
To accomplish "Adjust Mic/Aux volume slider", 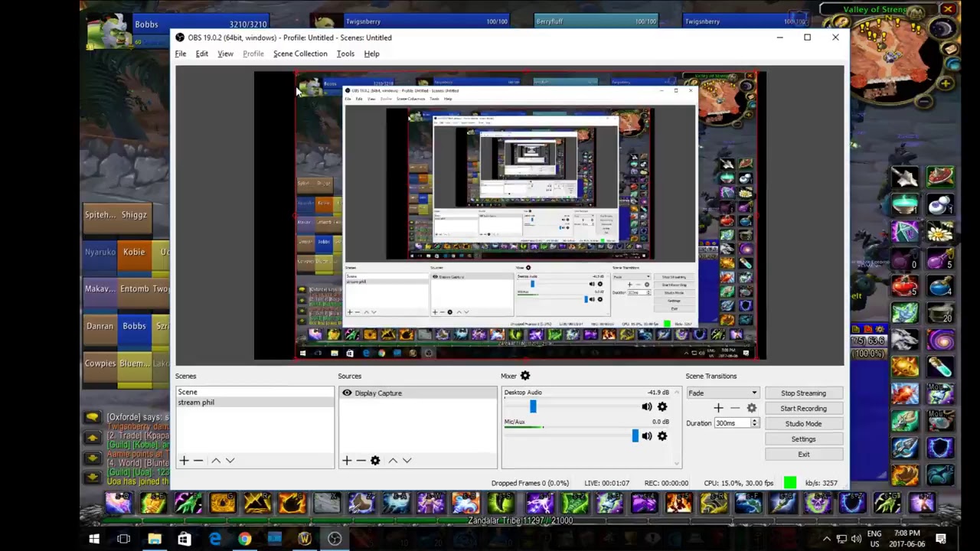I will [635, 436].
